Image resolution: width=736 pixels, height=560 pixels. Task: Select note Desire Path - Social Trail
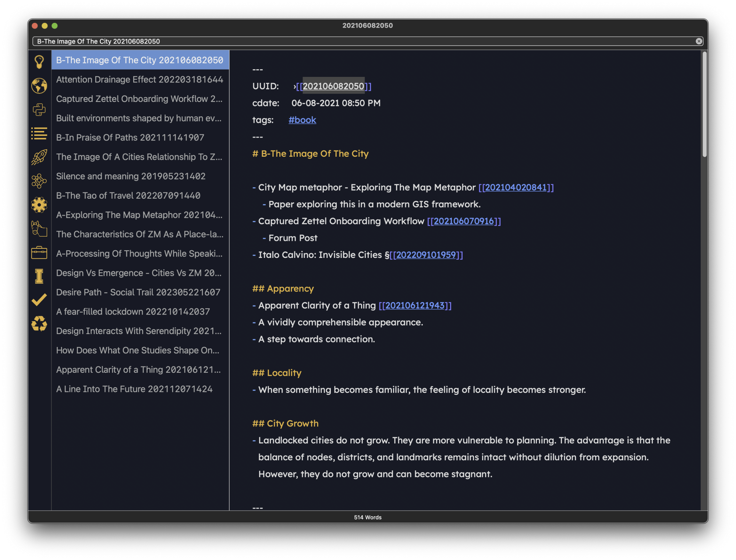pos(140,292)
